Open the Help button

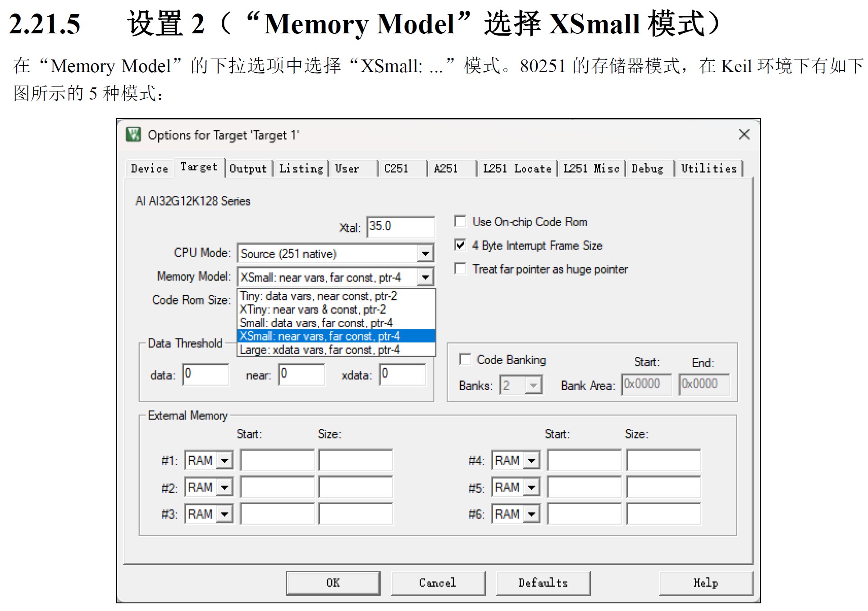pyautogui.click(x=706, y=583)
